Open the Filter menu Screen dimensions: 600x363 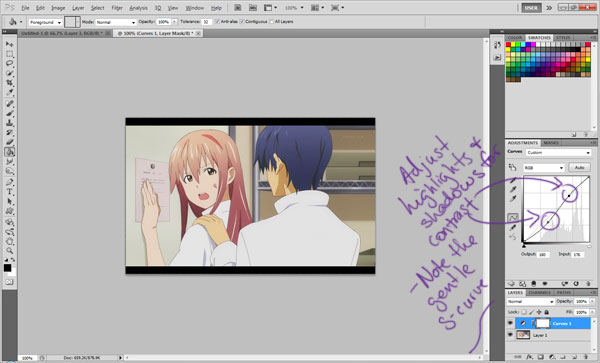[117, 8]
